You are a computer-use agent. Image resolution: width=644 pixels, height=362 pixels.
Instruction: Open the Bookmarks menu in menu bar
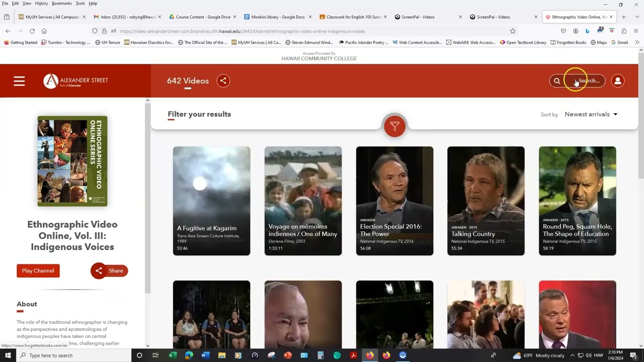(x=62, y=4)
